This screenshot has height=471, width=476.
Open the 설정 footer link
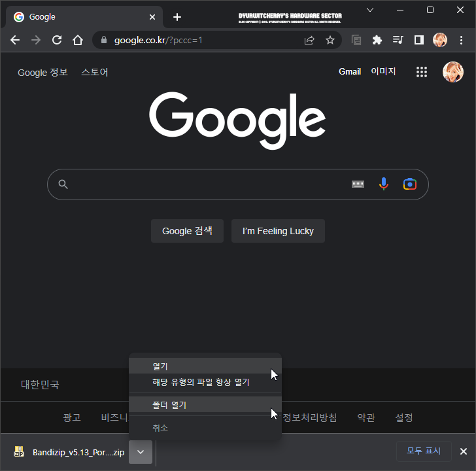(x=404, y=417)
